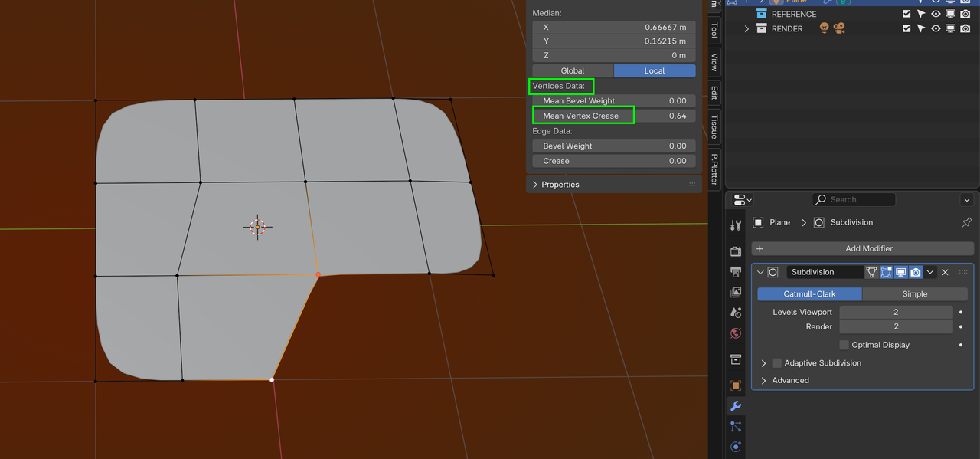Screen dimensions: 980x459
Task: Switch to the Edit sidebar tab
Action: 714,93
